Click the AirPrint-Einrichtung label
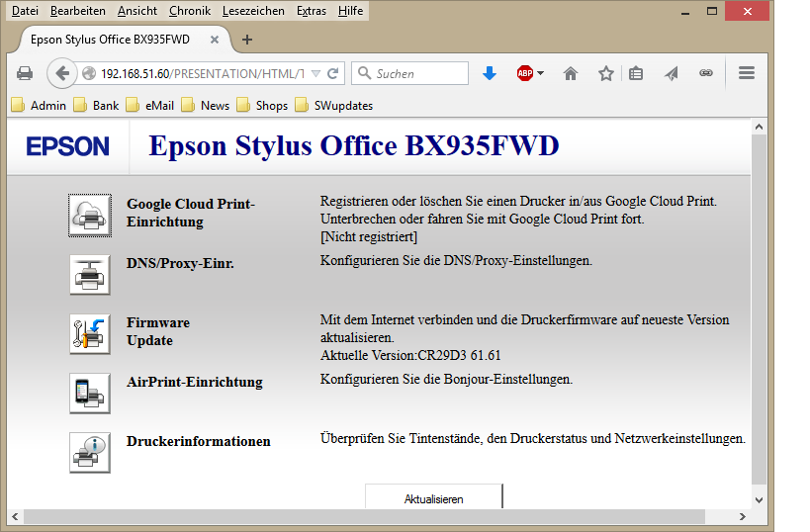The height and width of the screenshot is (532, 810). pyautogui.click(x=194, y=382)
